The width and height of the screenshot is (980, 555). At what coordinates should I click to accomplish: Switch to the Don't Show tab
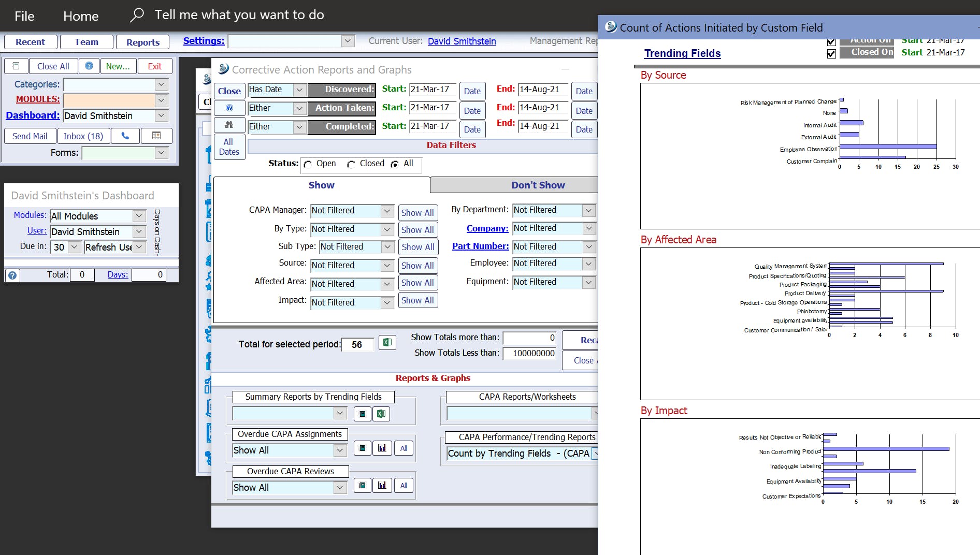[538, 185]
